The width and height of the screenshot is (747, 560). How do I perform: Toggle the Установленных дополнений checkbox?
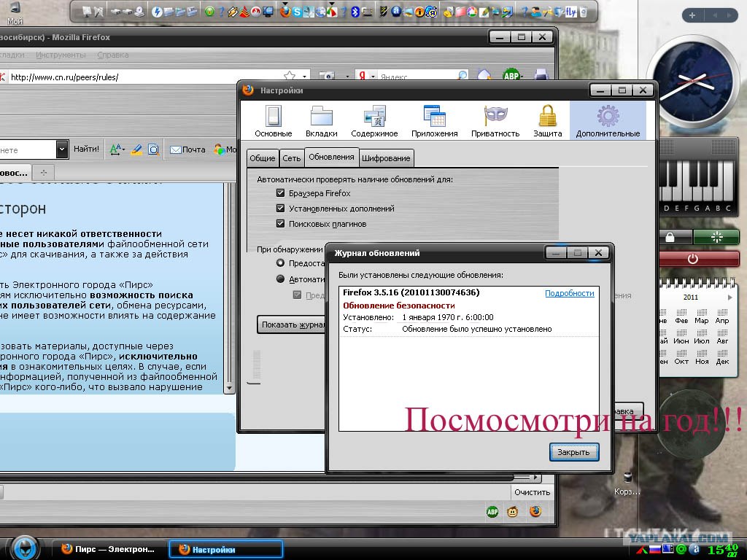tap(280, 209)
